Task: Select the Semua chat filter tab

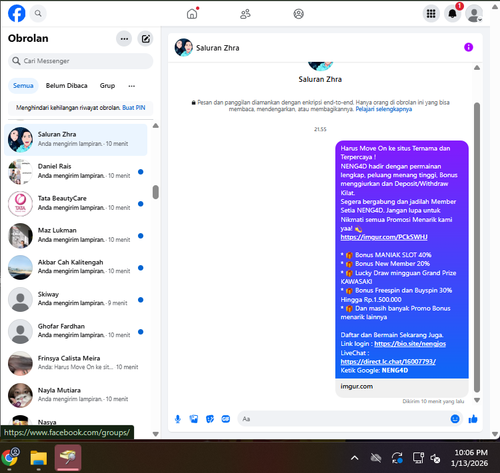Action: click(x=23, y=86)
